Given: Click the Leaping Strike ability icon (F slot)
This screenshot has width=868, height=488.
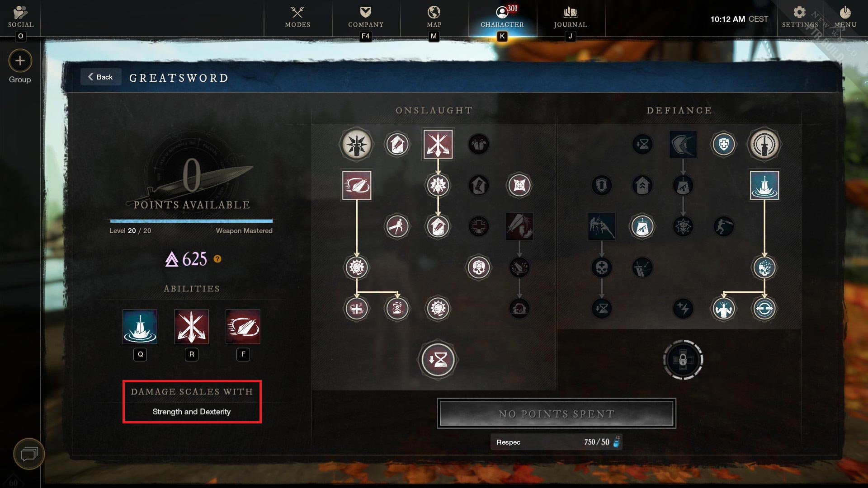Looking at the screenshot, I should coord(243,327).
